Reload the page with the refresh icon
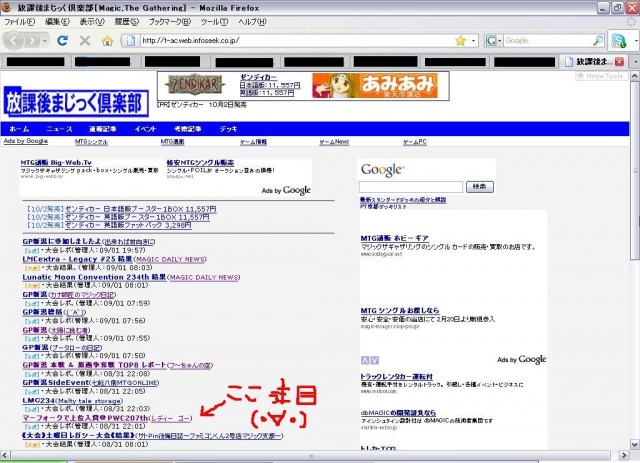 62,40
